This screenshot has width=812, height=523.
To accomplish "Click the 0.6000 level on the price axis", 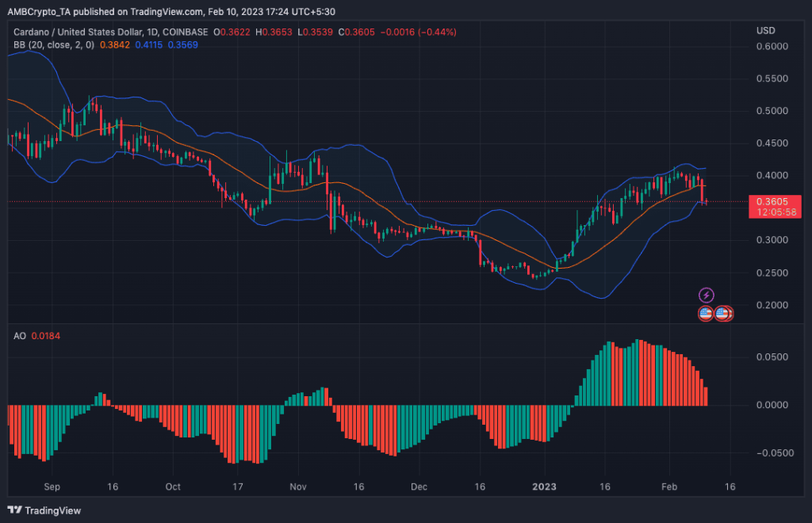I will (x=774, y=47).
